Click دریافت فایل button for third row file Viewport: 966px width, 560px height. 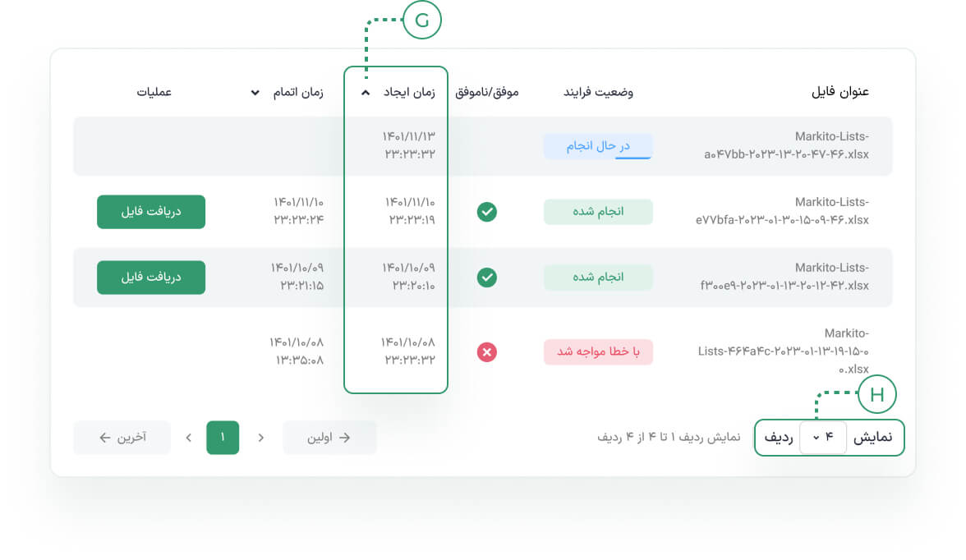pos(151,278)
